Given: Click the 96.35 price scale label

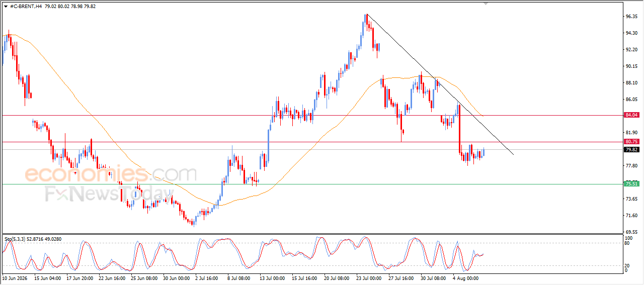Looking at the screenshot, I should pos(632,17).
